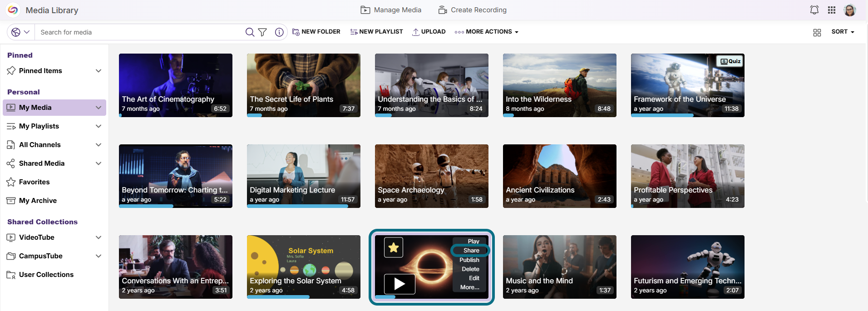Expand the My Playlists chevron
This screenshot has height=311, width=868.
coord(99,126)
